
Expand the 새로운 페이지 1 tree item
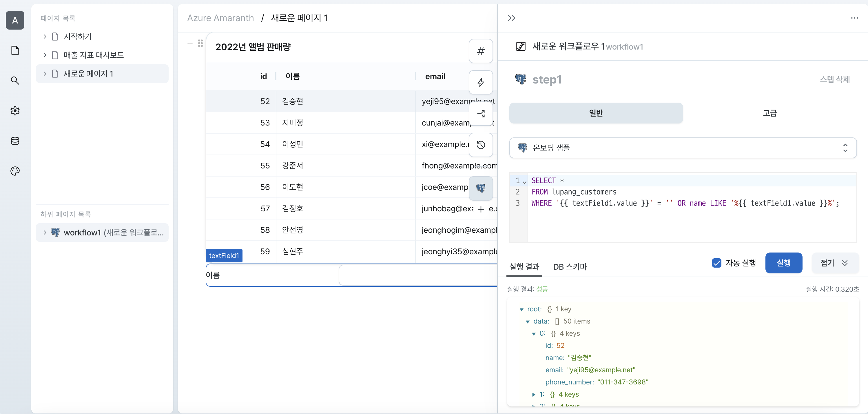(45, 74)
